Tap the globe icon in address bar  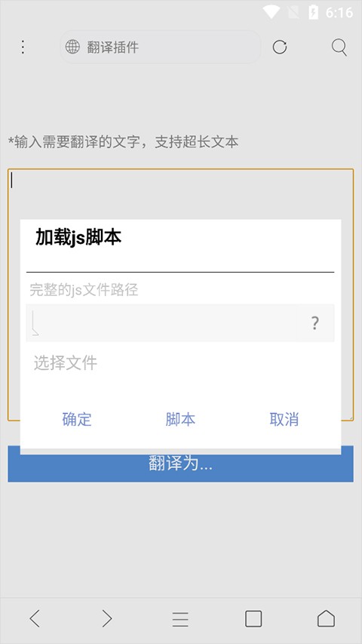tap(72, 47)
